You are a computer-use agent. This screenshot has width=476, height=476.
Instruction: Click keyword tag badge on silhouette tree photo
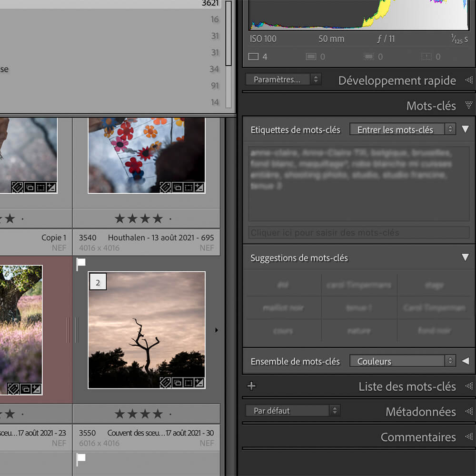pyautogui.click(x=165, y=383)
